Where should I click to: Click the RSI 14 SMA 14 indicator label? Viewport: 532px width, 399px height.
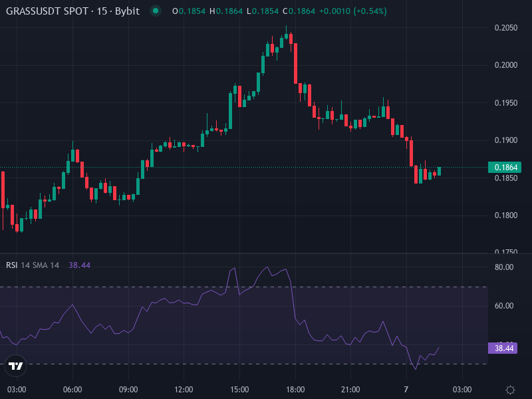(33, 265)
